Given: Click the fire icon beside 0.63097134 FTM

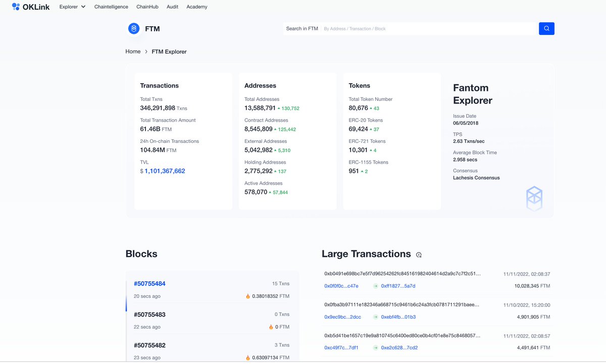Looking at the screenshot, I should point(248,358).
